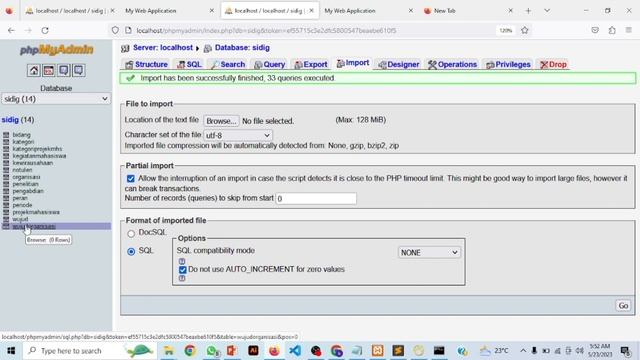Toggle the allow import interruption checkbox
This screenshot has height=360, width=640.
point(131,178)
